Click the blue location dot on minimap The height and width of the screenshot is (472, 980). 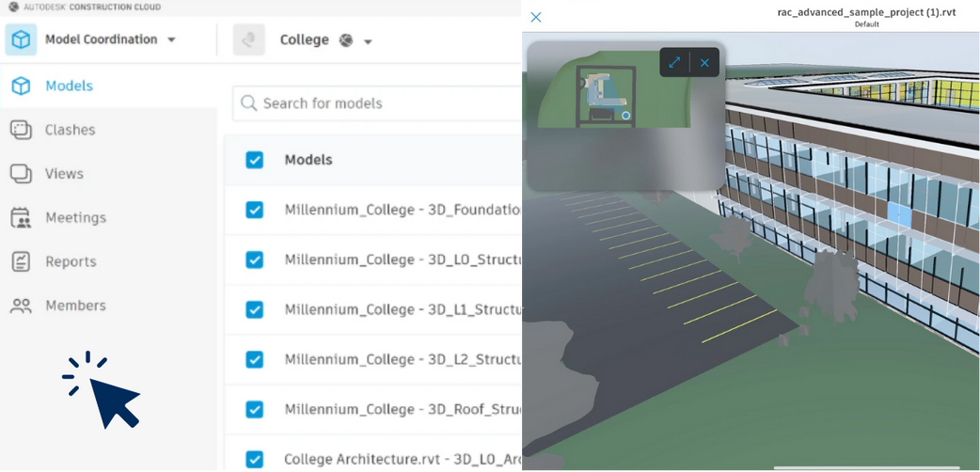pyautogui.click(x=625, y=116)
